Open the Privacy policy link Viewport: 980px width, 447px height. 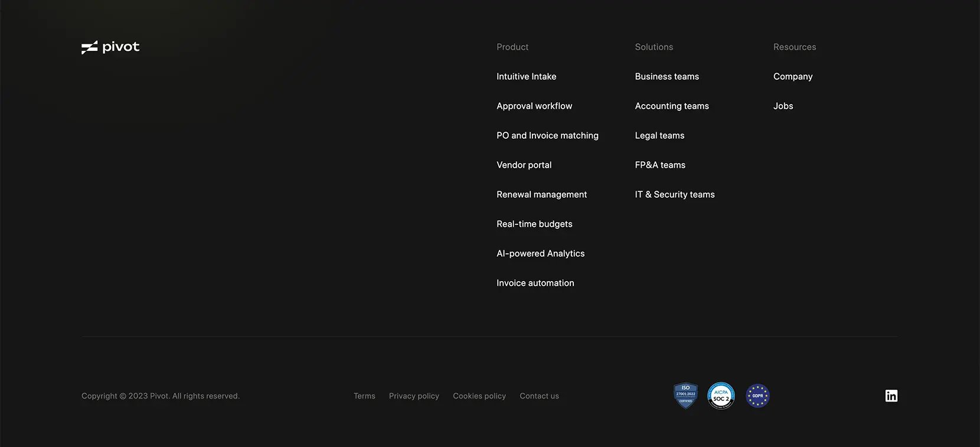414,396
